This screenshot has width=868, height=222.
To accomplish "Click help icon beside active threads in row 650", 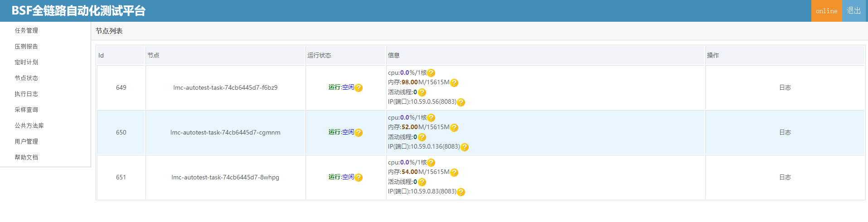I will click(422, 137).
